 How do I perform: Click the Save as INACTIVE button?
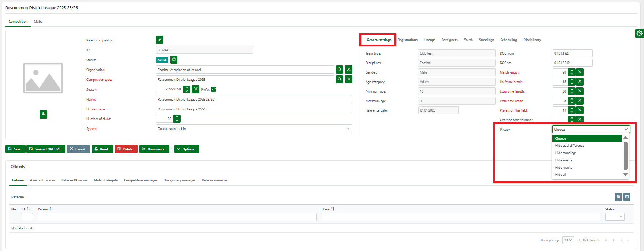(46, 149)
